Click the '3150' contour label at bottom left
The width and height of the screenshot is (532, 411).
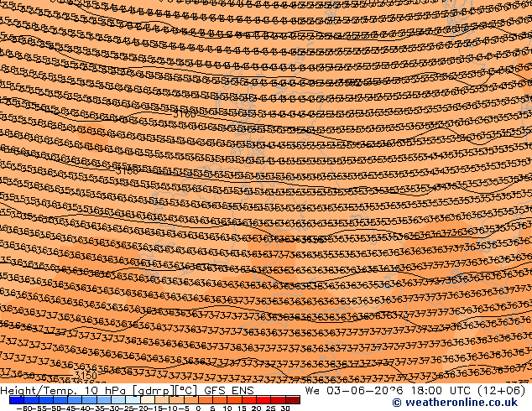86,376
